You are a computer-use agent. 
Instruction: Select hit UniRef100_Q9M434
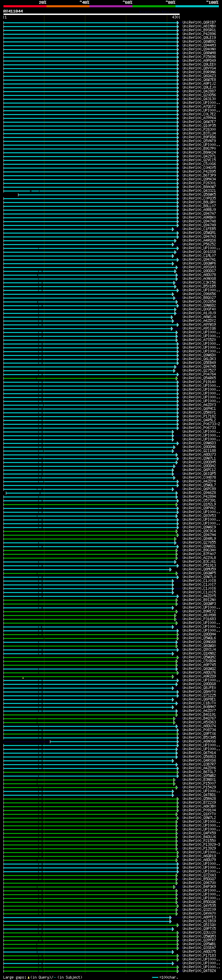coord(199,179)
